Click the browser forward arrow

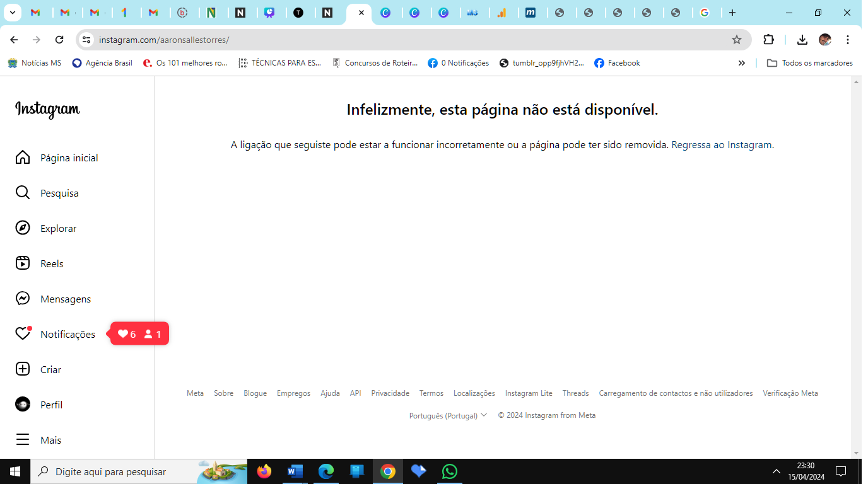[37, 40]
